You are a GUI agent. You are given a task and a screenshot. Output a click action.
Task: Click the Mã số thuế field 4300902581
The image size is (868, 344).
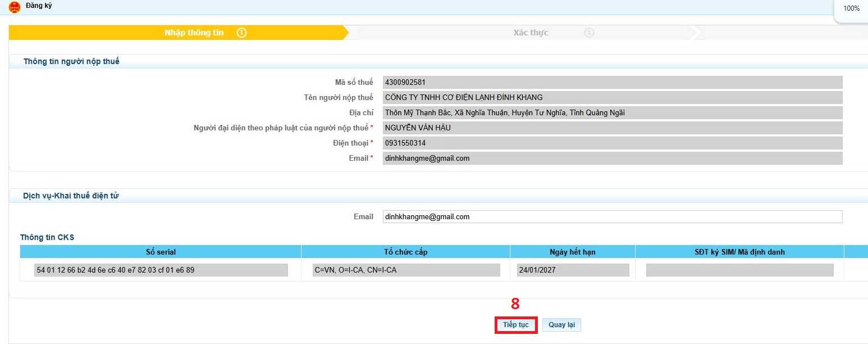coord(613,83)
